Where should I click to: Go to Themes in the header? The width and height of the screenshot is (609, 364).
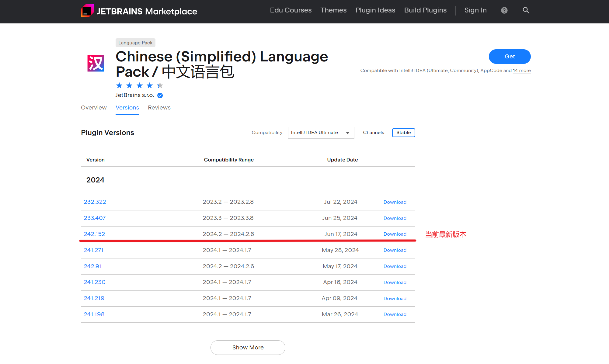(333, 10)
